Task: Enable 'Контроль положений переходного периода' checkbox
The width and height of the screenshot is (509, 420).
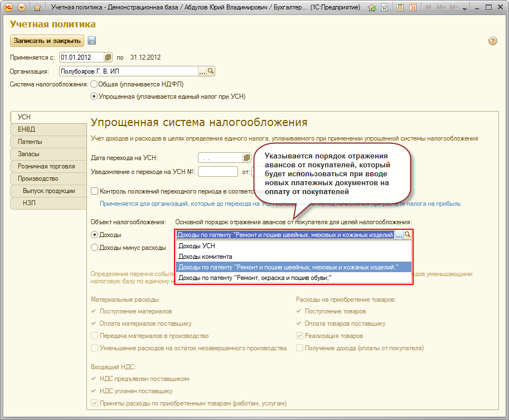Action: [x=94, y=191]
